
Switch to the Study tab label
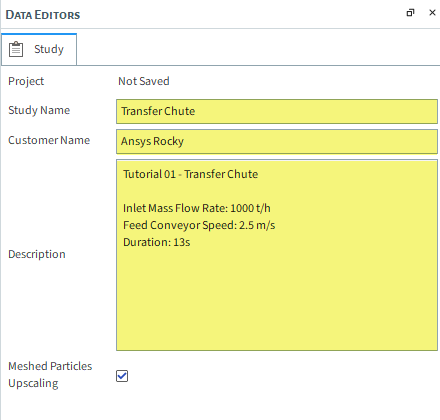tap(49, 49)
